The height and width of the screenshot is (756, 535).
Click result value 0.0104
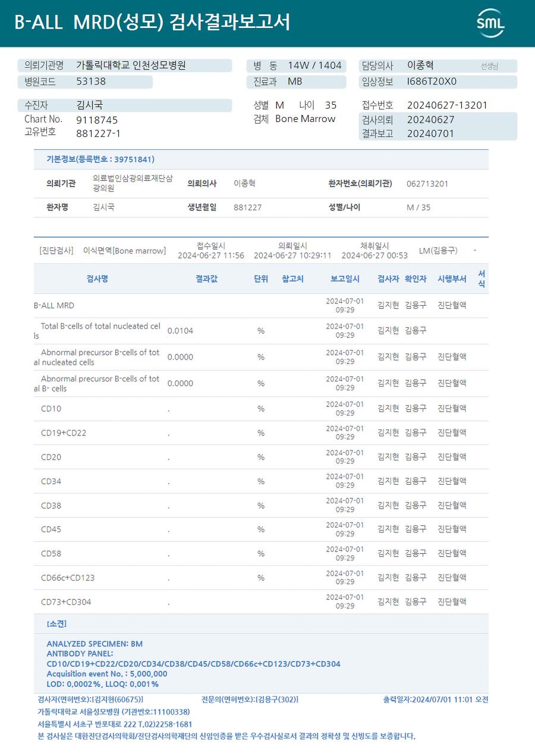tap(180, 331)
